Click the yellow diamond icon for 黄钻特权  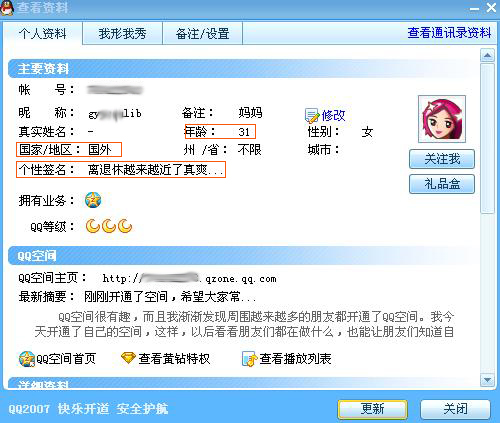tap(128, 358)
